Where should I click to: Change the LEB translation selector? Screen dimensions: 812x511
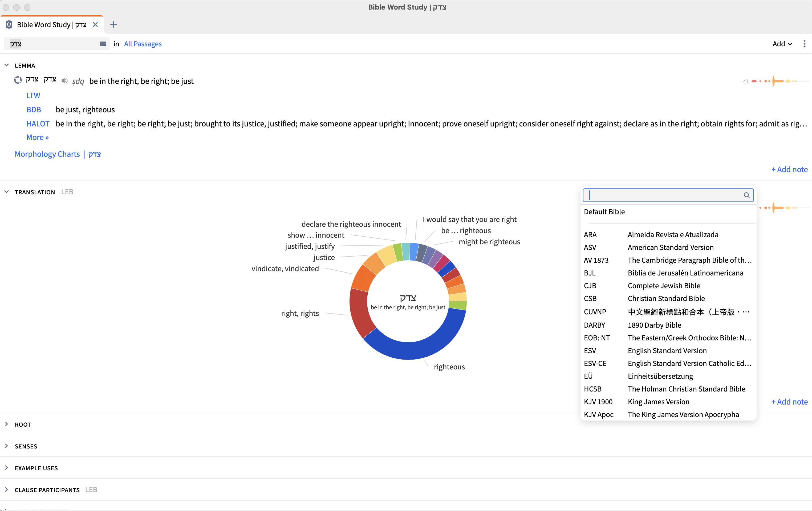coord(67,192)
